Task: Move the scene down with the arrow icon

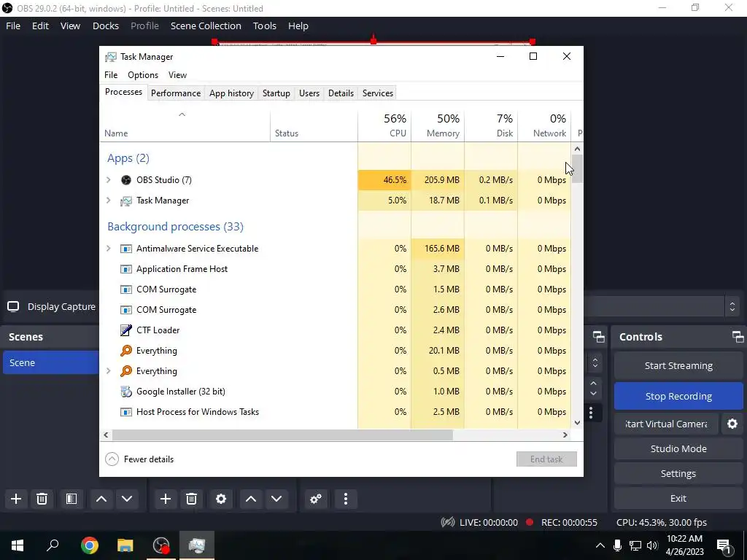Action: tap(127, 499)
